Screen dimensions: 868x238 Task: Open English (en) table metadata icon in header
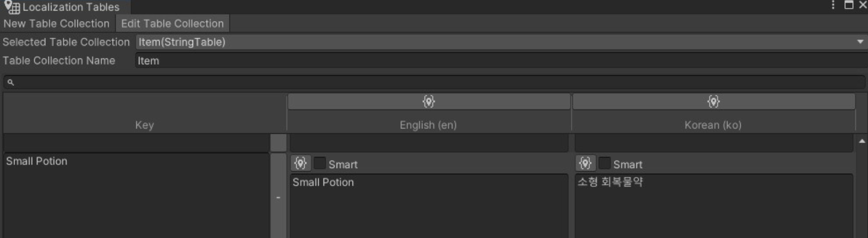tap(429, 102)
